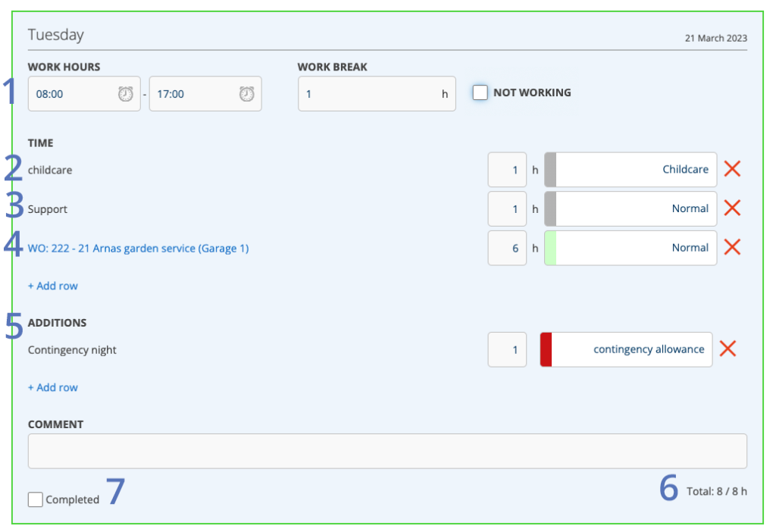776x532 pixels.
Task: Open the contingency allowance type dropdown
Action: pos(632,349)
